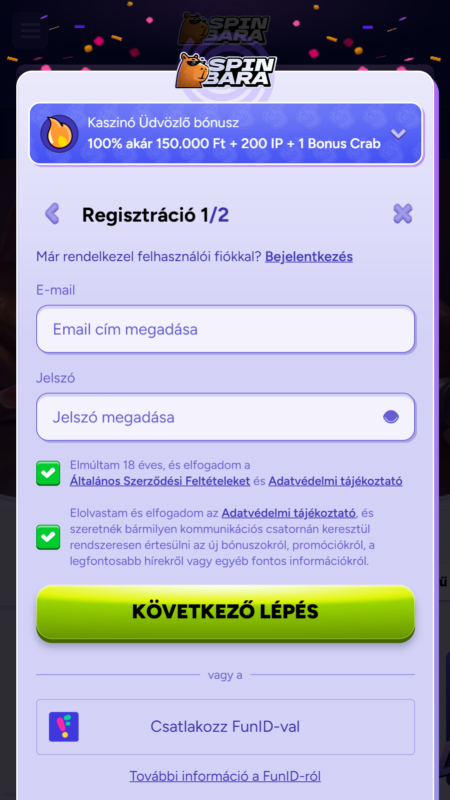Click the welcome bonus banner text
The image size is (450, 800).
pyautogui.click(x=234, y=134)
